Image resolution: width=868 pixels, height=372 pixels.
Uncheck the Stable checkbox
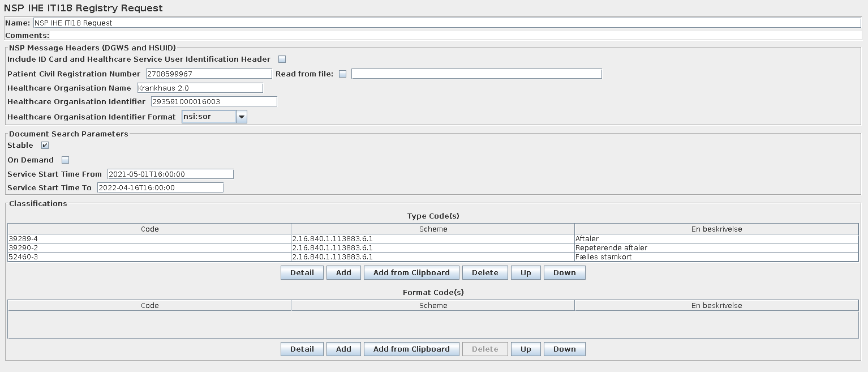point(45,146)
